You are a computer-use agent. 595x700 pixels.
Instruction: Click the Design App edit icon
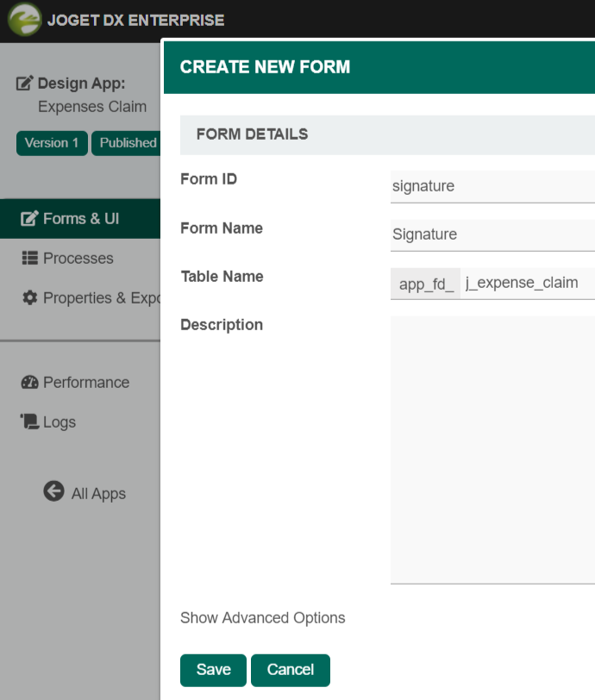click(26, 84)
